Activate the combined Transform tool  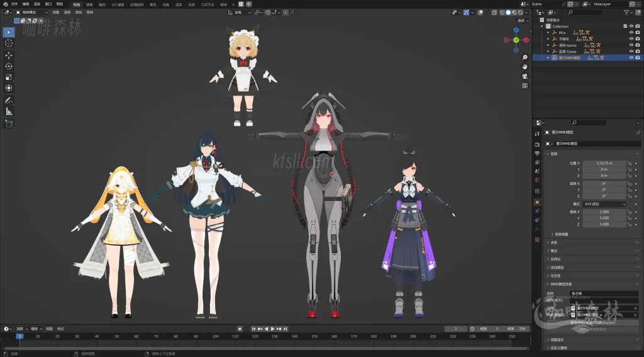coord(9,88)
